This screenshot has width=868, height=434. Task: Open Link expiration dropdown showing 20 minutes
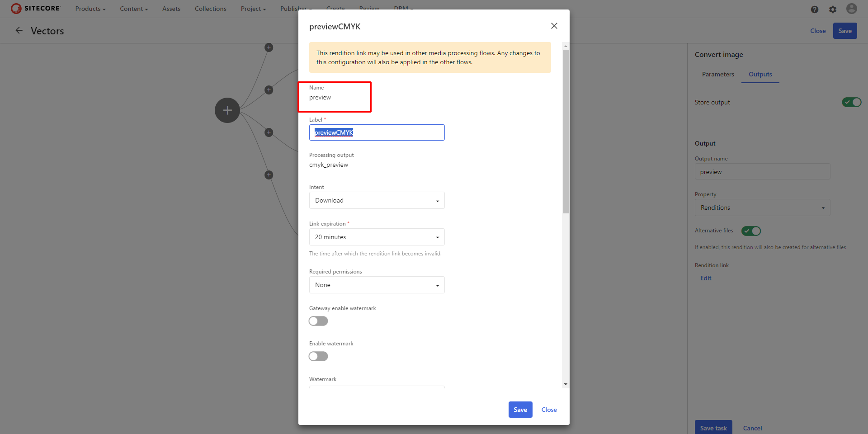[377, 237]
